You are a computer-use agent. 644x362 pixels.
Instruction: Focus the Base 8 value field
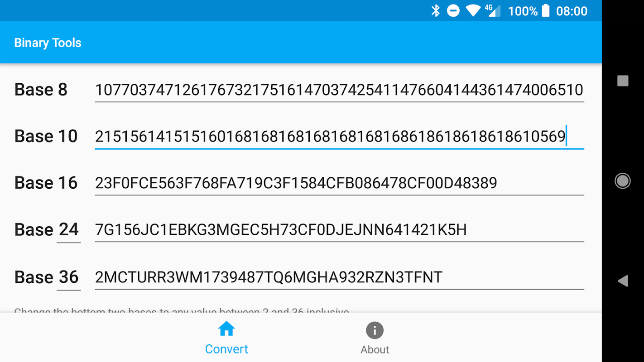point(339,90)
